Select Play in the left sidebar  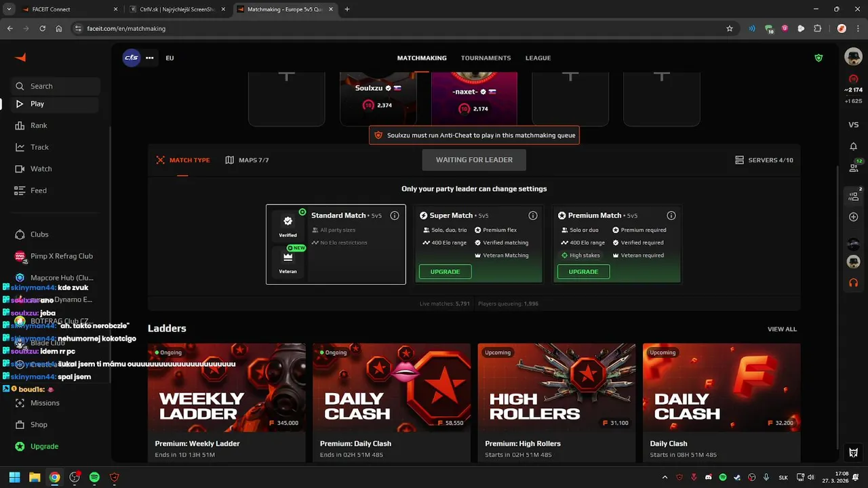56,104
